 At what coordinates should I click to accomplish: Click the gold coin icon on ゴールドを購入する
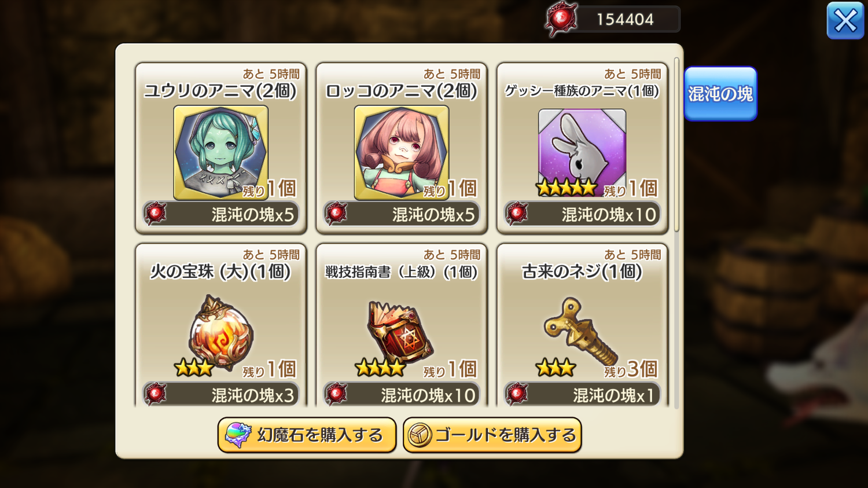[420, 435]
